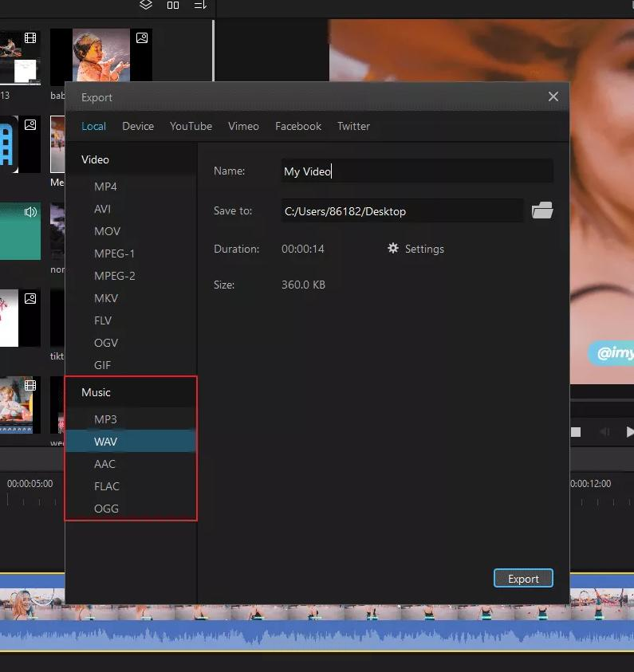The width and height of the screenshot is (634, 672).
Task: Collapse the Video format section
Action: coord(95,159)
